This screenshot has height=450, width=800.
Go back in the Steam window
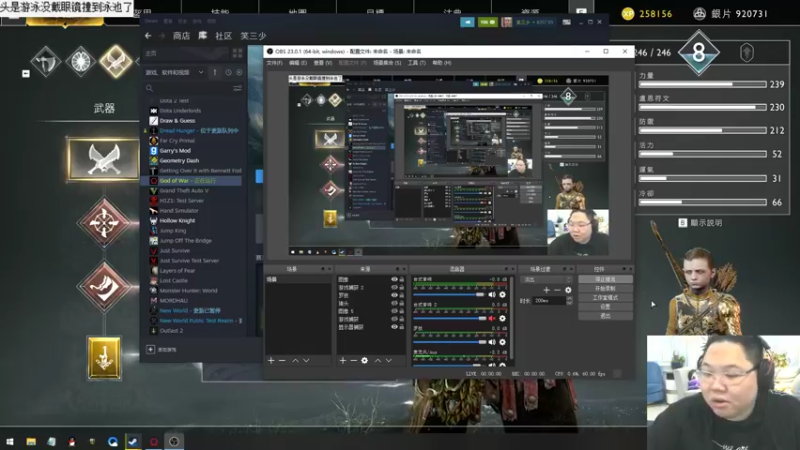click(x=148, y=36)
